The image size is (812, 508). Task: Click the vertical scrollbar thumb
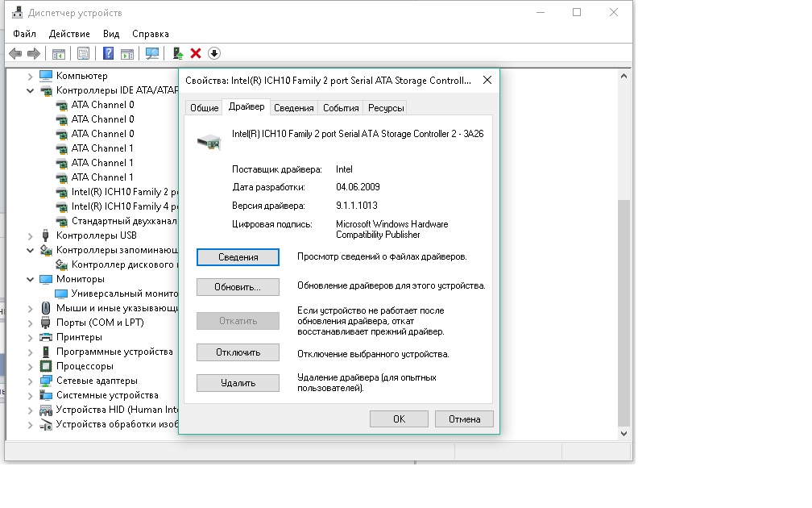(x=623, y=313)
